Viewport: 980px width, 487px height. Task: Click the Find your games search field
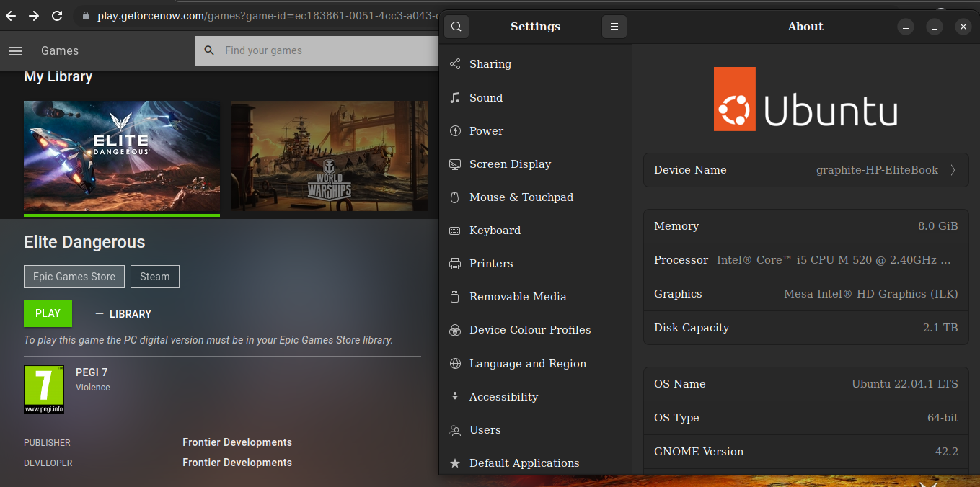(317, 50)
